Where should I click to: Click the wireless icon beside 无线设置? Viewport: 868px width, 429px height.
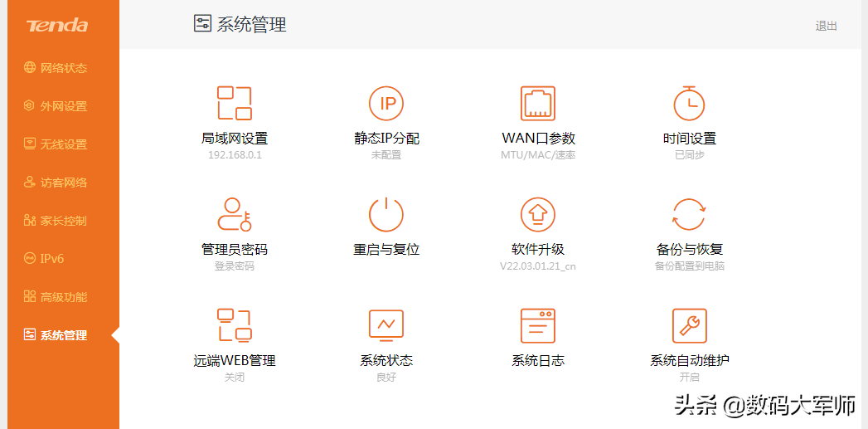[x=29, y=144]
